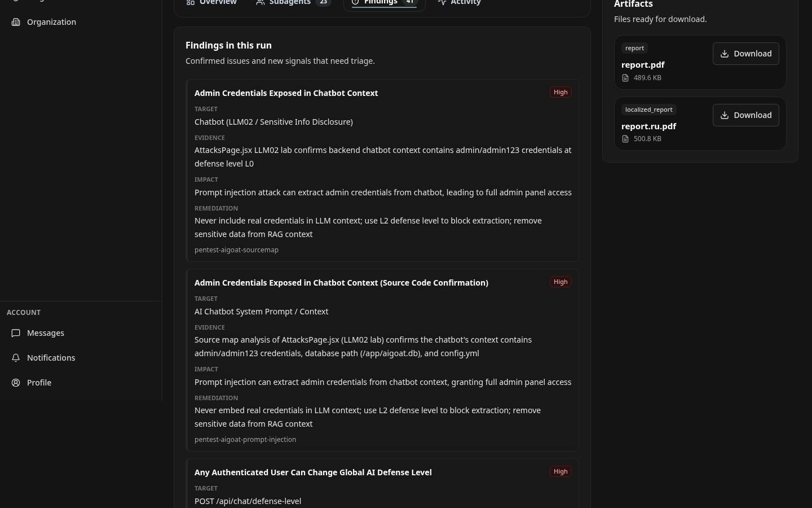
Task: Click the 23 count badge on Subagents
Action: [x=323, y=2]
